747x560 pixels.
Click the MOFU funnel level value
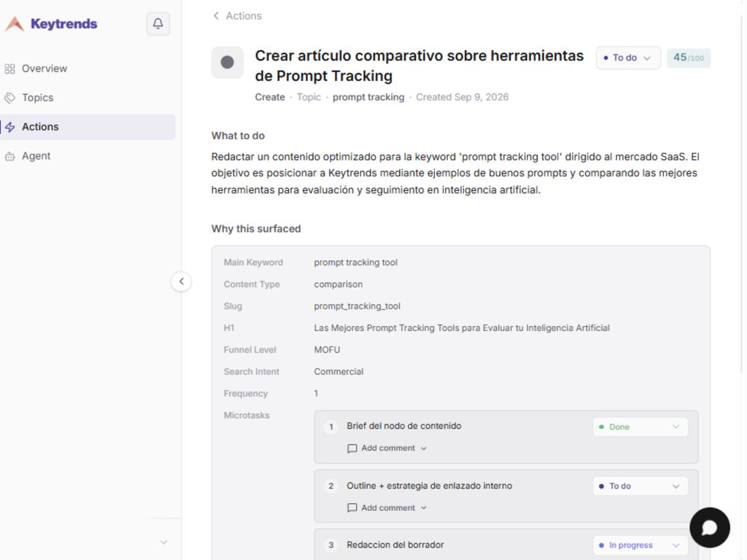[x=327, y=350]
